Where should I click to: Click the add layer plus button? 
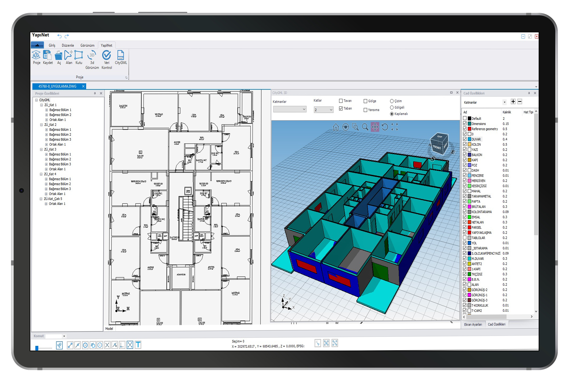[513, 102]
